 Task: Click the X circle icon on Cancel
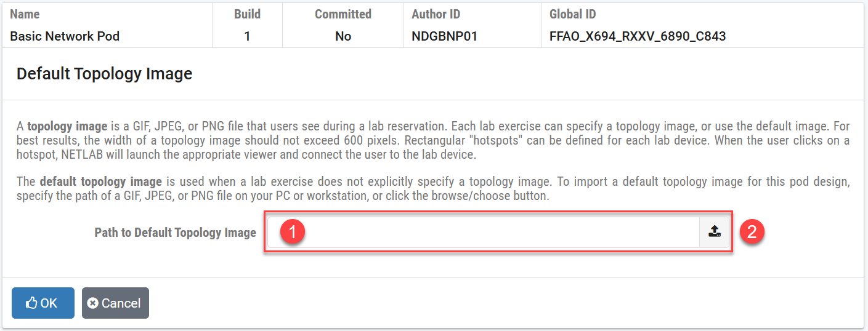point(93,303)
